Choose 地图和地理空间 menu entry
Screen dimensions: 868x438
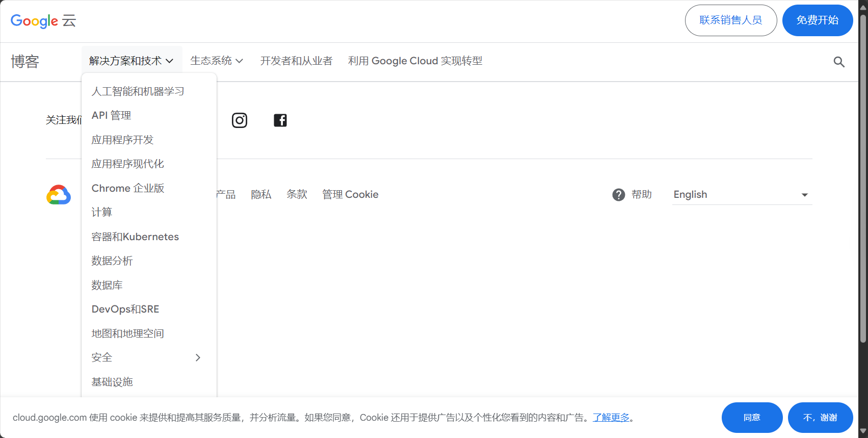pos(128,333)
